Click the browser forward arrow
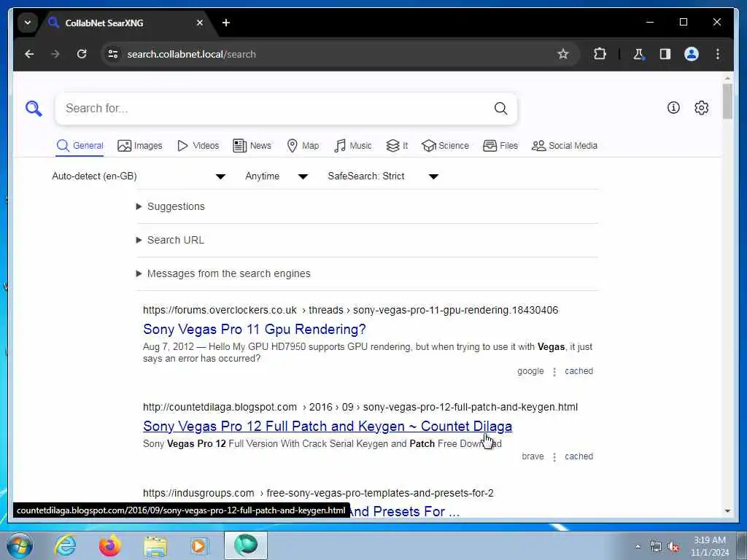 pos(55,54)
